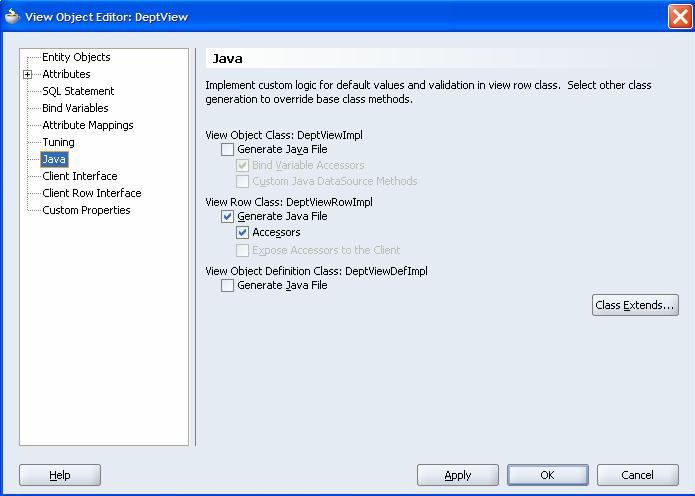The height and width of the screenshot is (496, 695).
Task: Go to Bind Variables section
Action: click(75, 108)
